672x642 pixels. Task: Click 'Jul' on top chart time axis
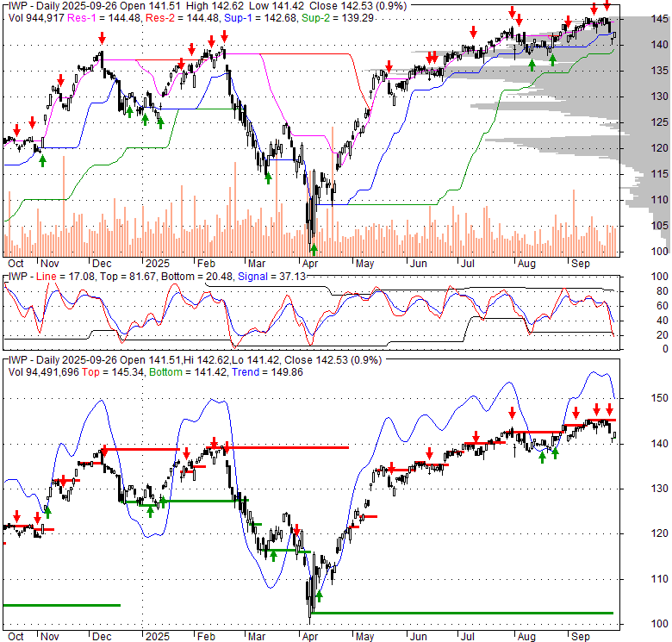pyautogui.click(x=468, y=264)
